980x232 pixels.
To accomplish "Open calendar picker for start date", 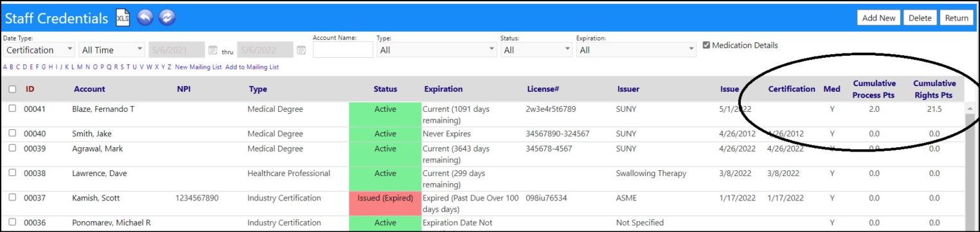I will [213, 50].
